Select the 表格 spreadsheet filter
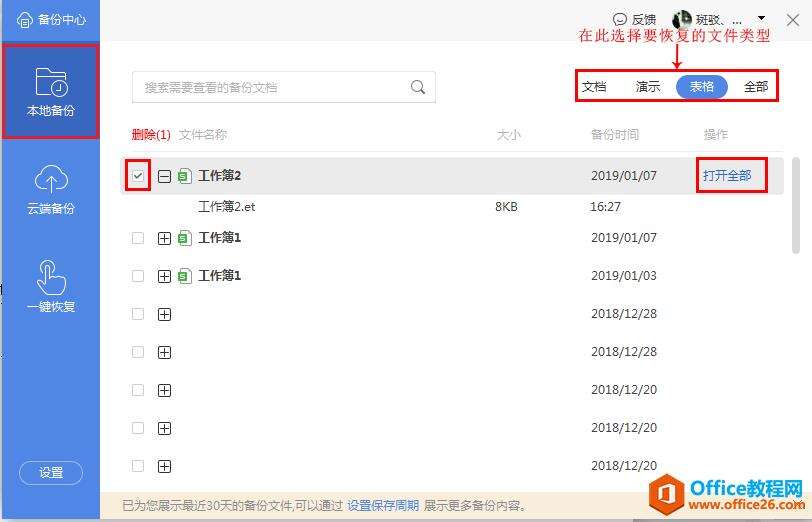The width and height of the screenshot is (812, 522). coord(702,86)
